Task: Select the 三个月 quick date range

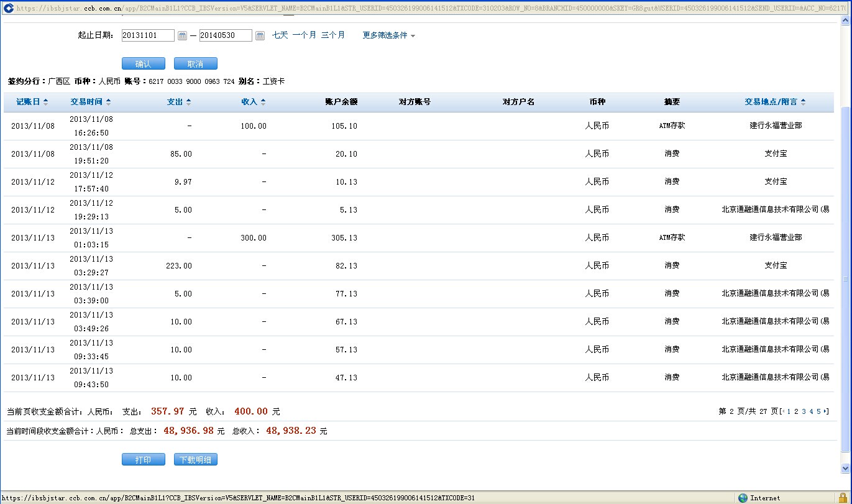Action: [332, 35]
